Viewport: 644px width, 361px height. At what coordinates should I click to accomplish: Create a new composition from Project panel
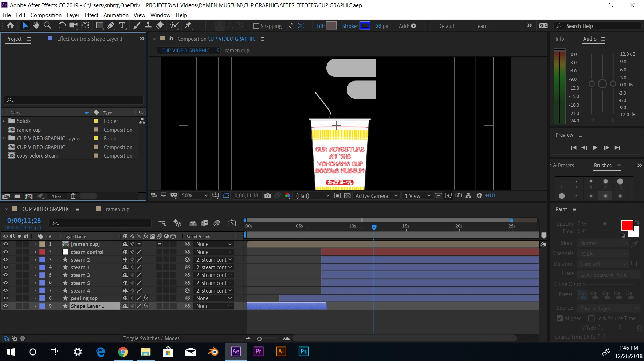pos(28,196)
